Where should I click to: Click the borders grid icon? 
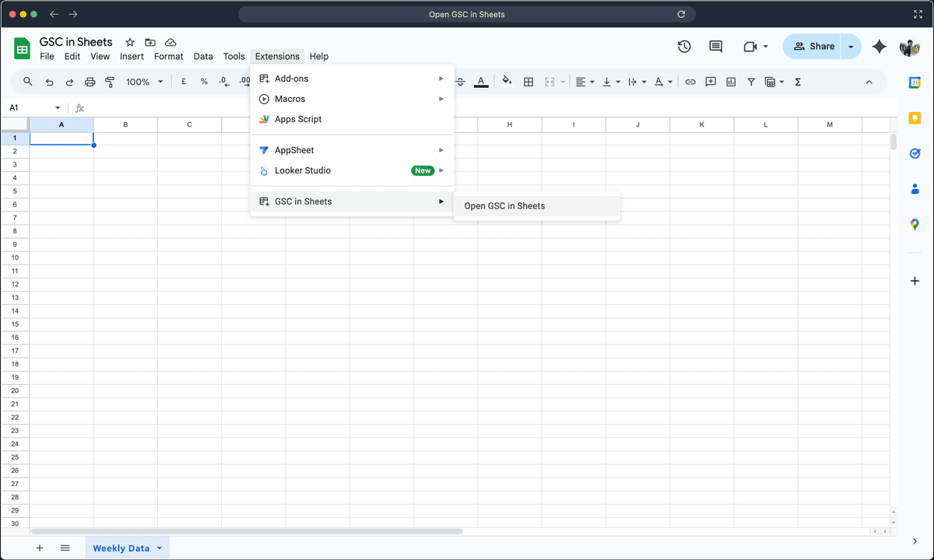pos(528,82)
